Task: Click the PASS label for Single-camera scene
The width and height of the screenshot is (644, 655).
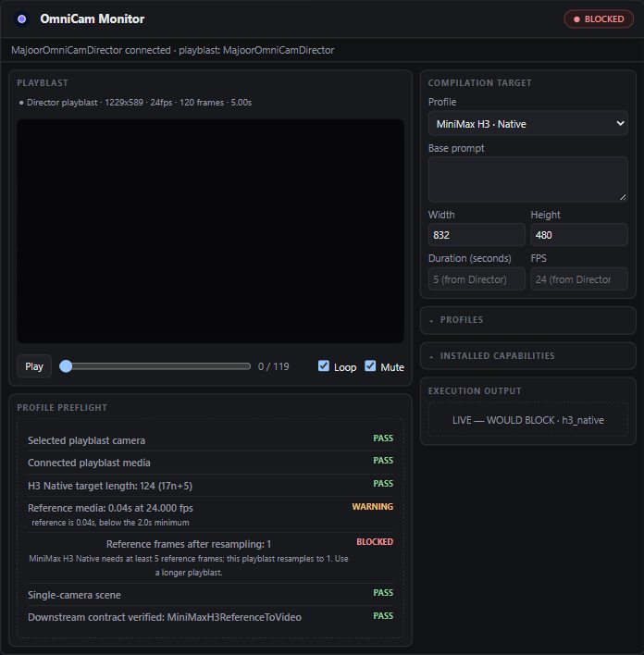Action: [383, 593]
